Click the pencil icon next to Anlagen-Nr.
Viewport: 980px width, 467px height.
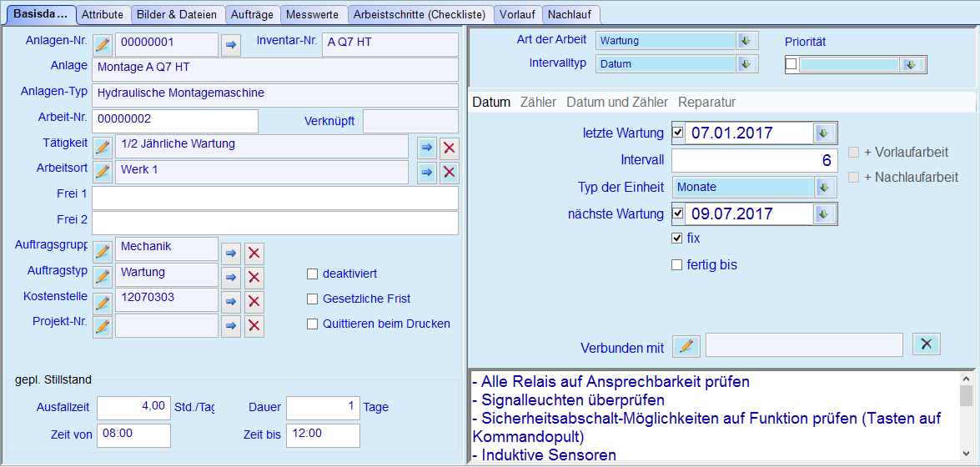(103, 45)
